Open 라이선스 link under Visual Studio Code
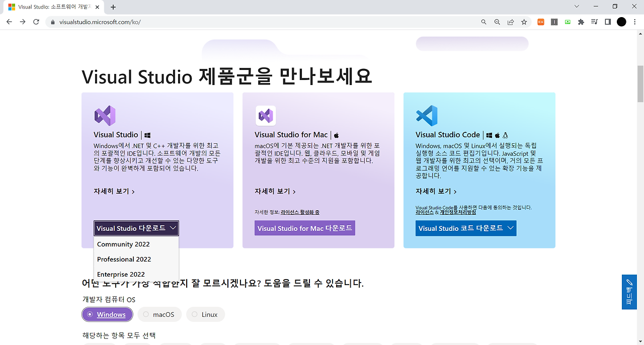This screenshot has height=345, width=644. click(424, 212)
